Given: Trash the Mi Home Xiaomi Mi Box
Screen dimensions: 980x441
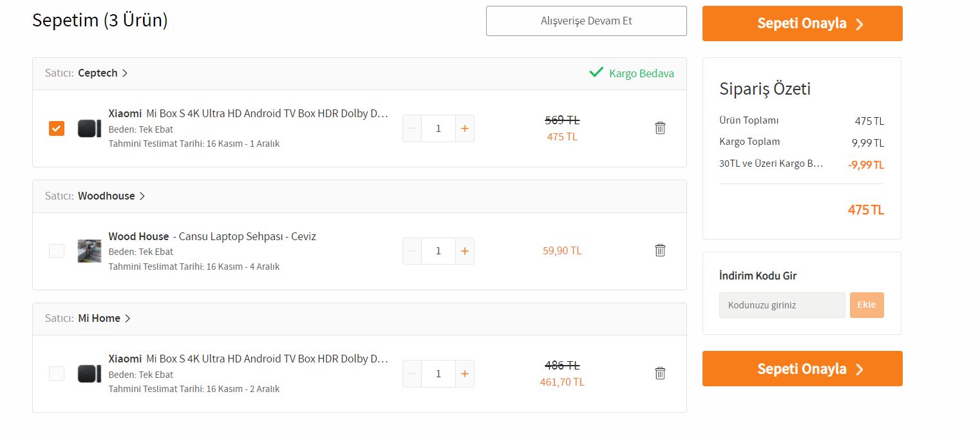Looking at the screenshot, I should (660, 373).
